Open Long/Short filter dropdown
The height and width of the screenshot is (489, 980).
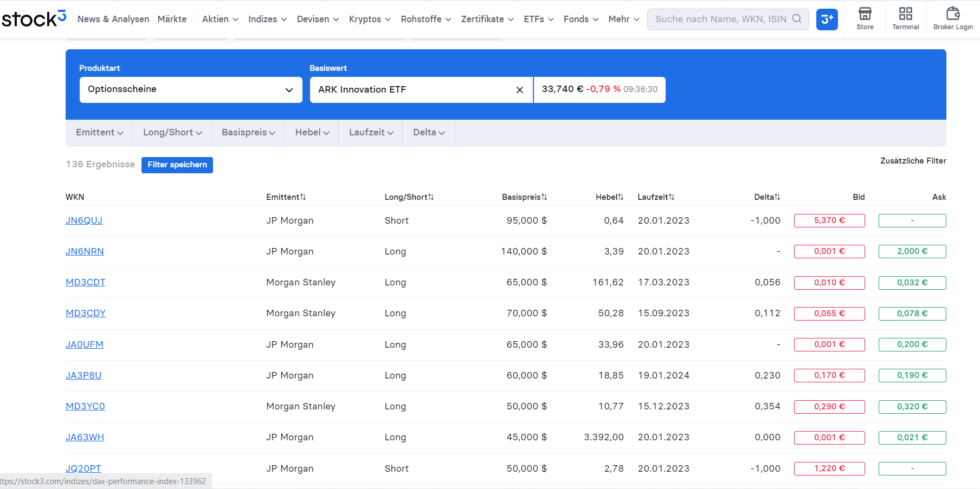(172, 133)
